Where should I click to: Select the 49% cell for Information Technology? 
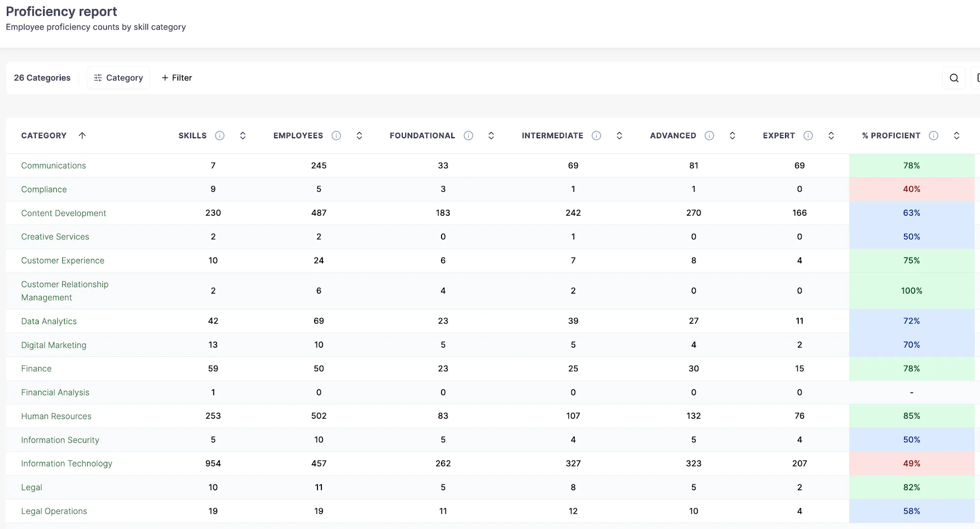pyautogui.click(x=911, y=463)
